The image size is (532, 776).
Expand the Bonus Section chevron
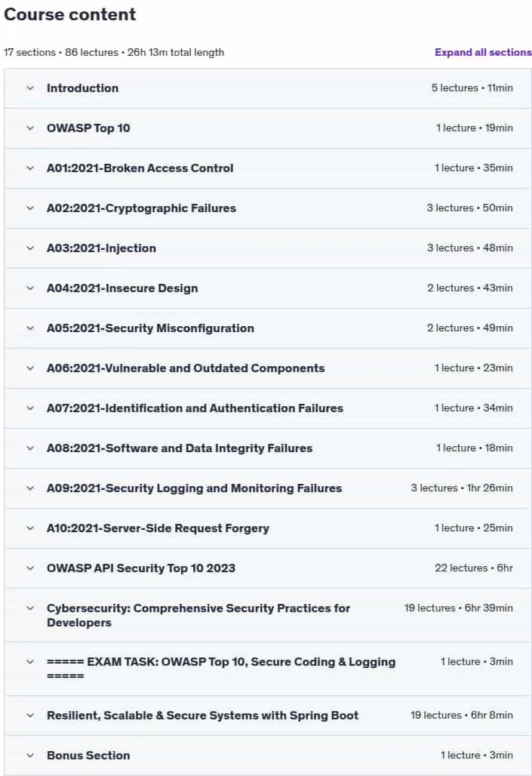coord(30,756)
